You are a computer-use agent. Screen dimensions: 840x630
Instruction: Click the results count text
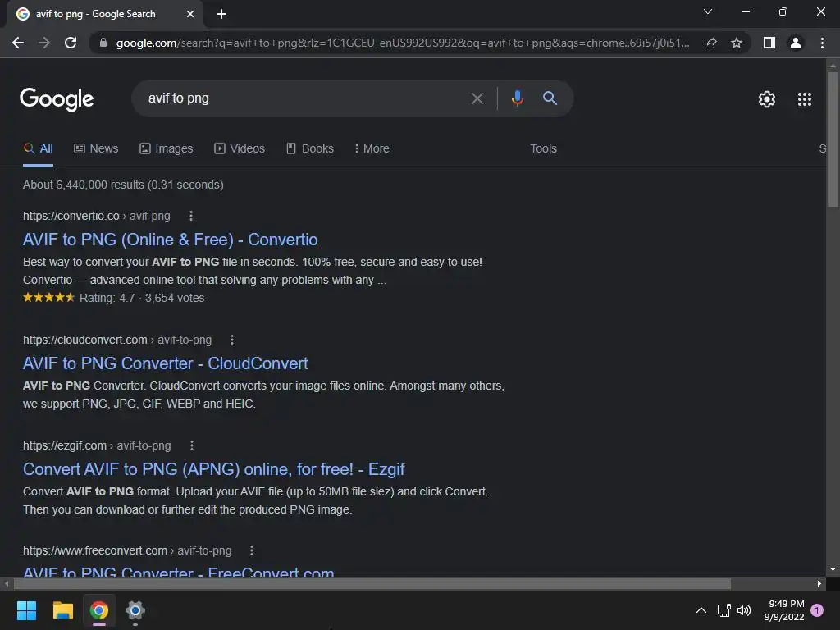[123, 185]
